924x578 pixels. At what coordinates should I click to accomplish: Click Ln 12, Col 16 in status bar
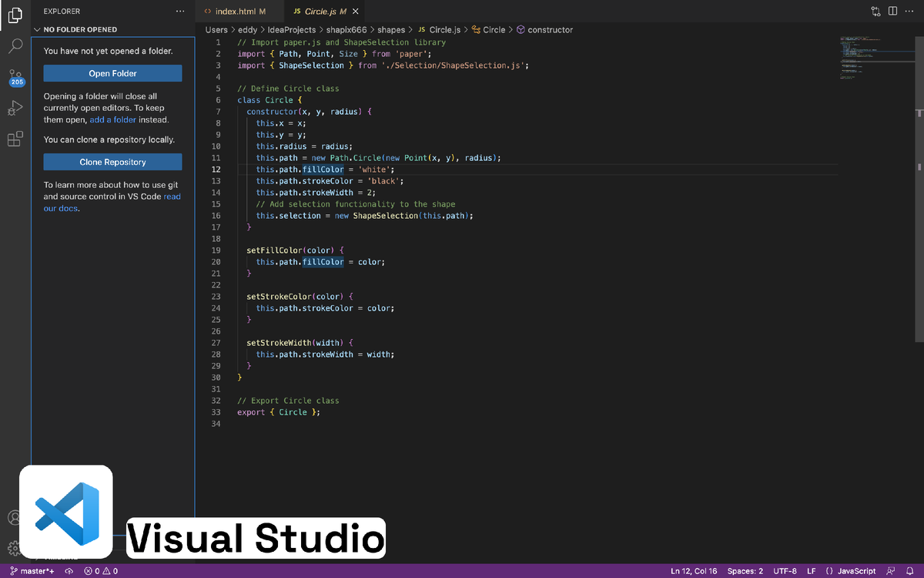[694, 571]
